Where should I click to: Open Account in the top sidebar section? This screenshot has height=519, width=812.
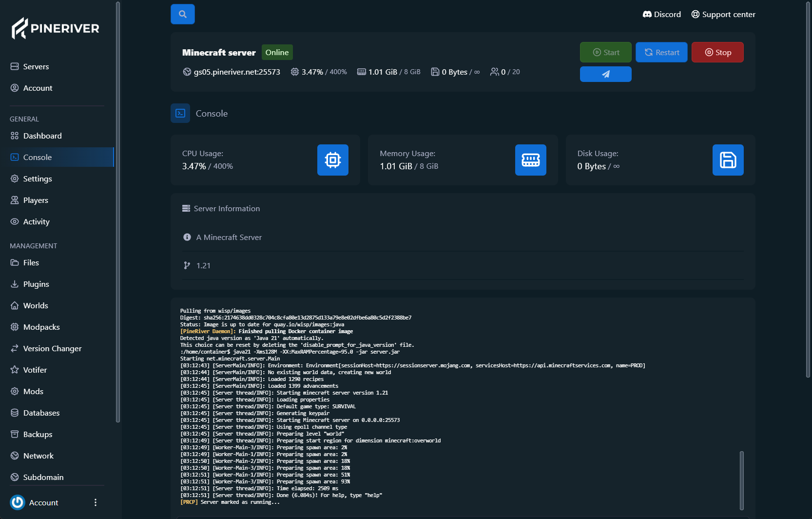coord(57,88)
